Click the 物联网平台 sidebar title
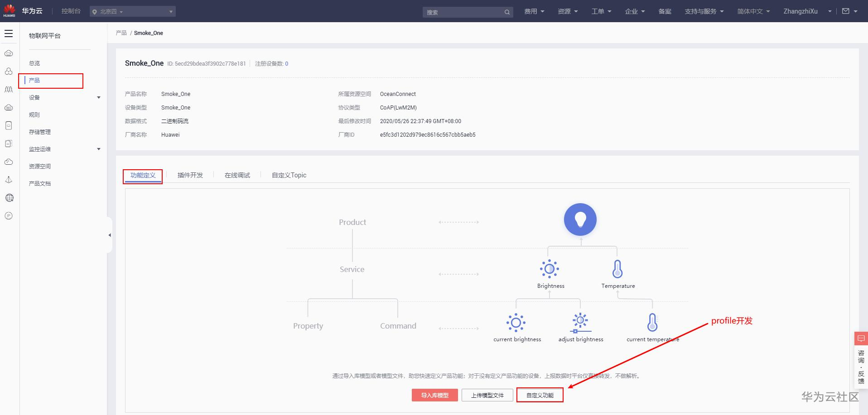The height and width of the screenshot is (415, 868). point(45,36)
